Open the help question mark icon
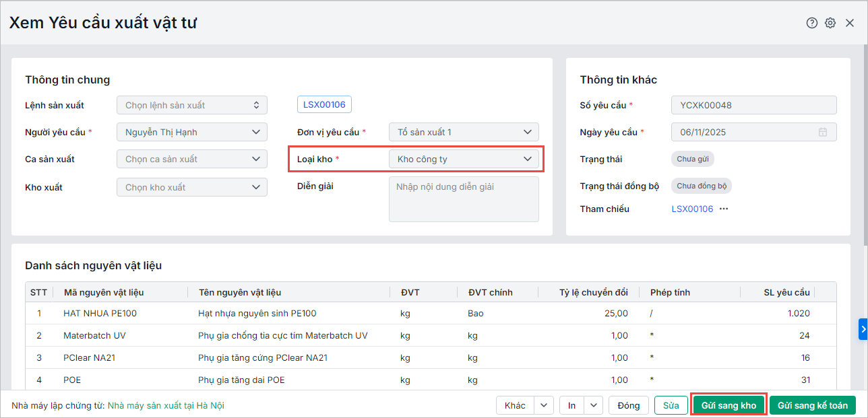The height and width of the screenshot is (418, 868). (811, 23)
